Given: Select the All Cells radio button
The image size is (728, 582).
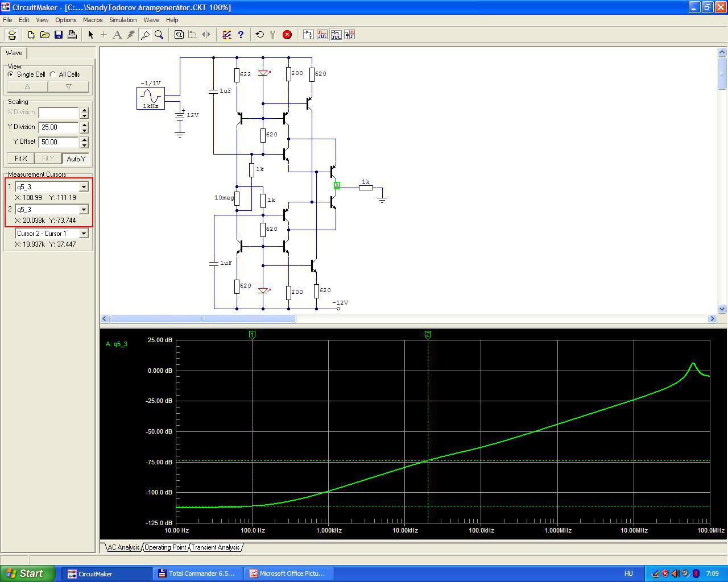Looking at the screenshot, I should (x=53, y=74).
